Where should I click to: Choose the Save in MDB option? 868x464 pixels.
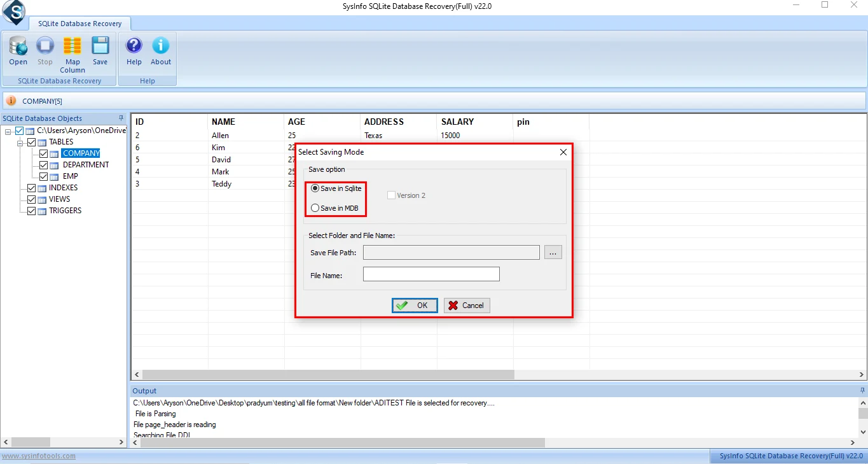coord(315,208)
